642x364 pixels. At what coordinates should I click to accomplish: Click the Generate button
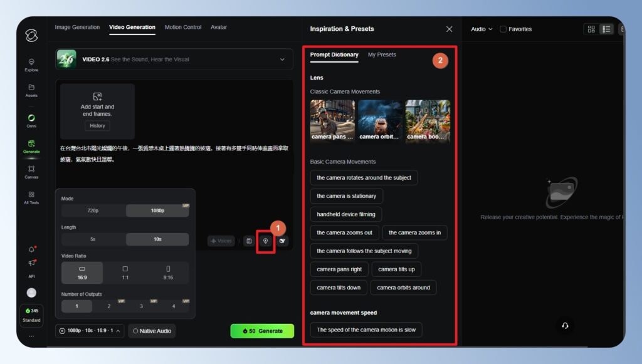tap(262, 331)
